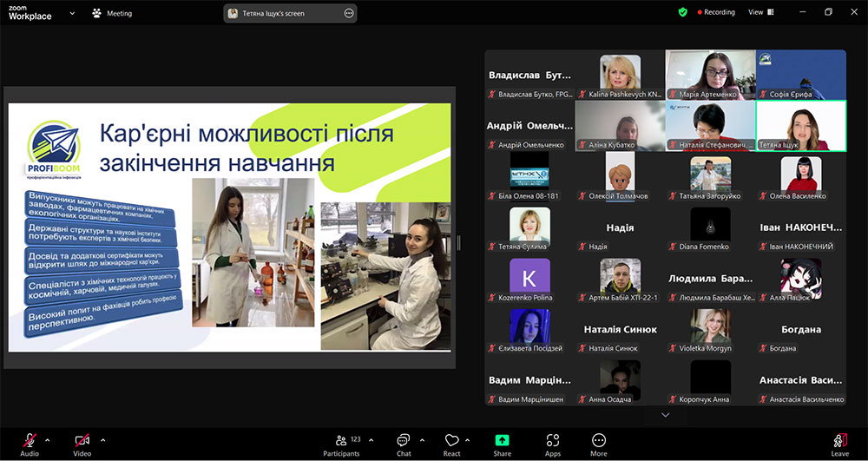Click muted mic icon beside Надія
The height and width of the screenshot is (461, 868).
pos(582,247)
